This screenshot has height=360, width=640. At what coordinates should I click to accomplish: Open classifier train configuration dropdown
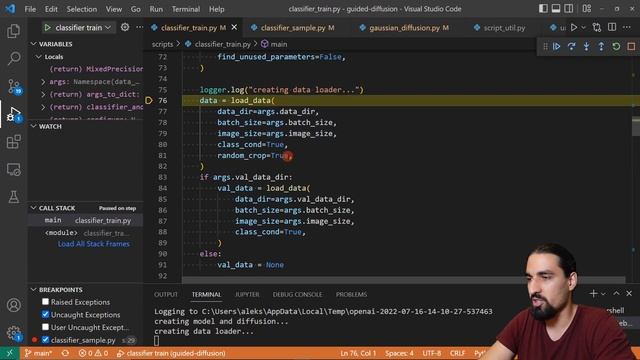click(83, 27)
